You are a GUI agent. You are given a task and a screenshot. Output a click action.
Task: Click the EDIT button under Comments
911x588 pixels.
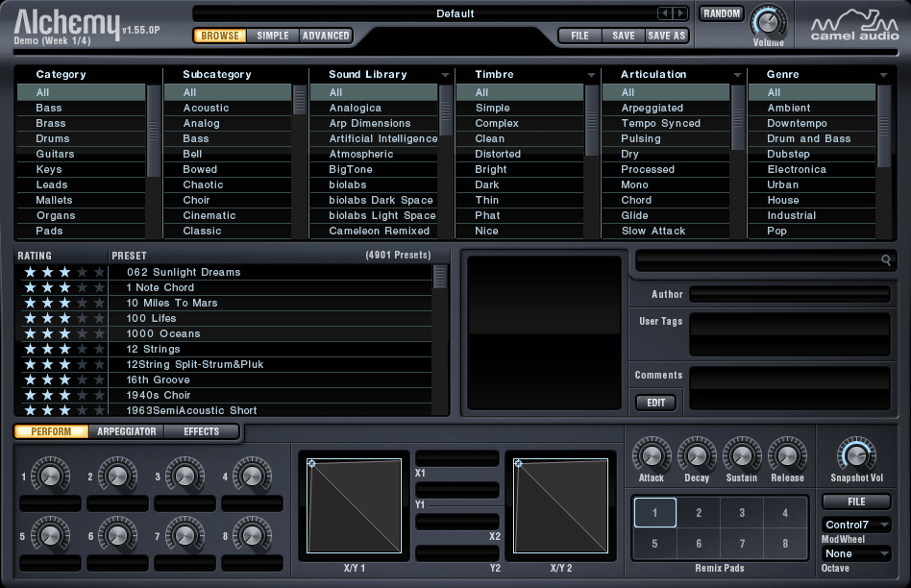pyautogui.click(x=656, y=403)
